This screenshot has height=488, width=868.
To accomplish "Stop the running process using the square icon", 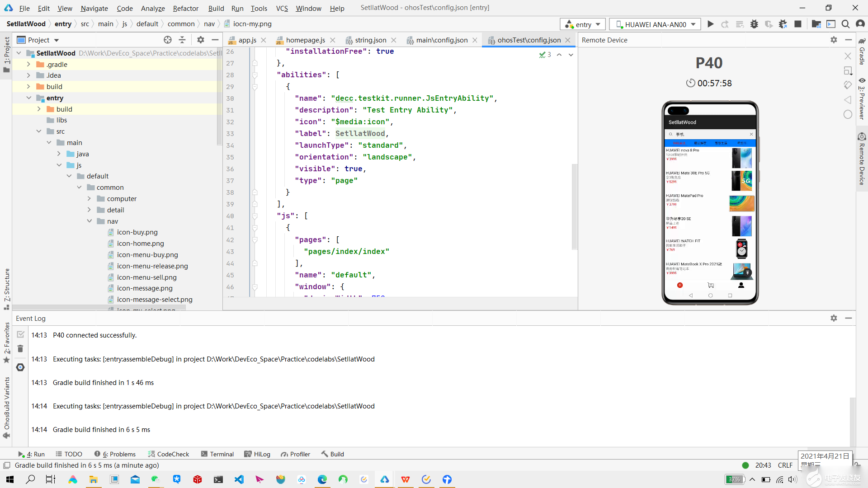I will 798,24.
